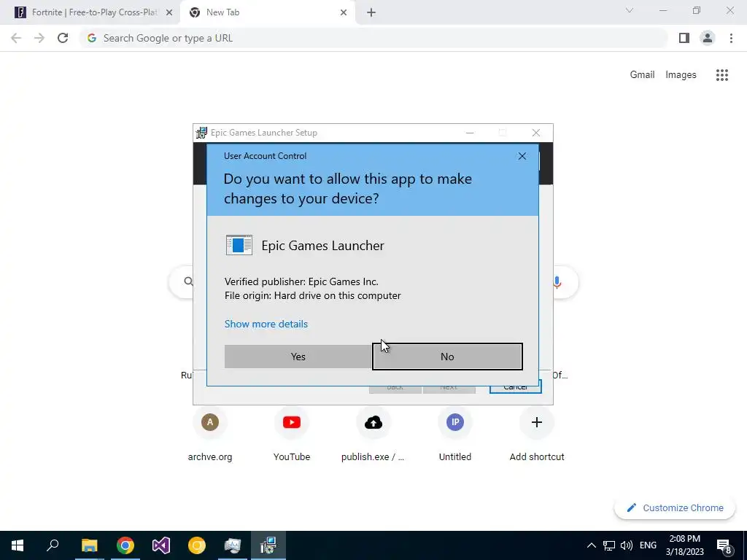Click No in User Account Control dialog
Viewport: 747px width, 560px height.
pos(447,356)
